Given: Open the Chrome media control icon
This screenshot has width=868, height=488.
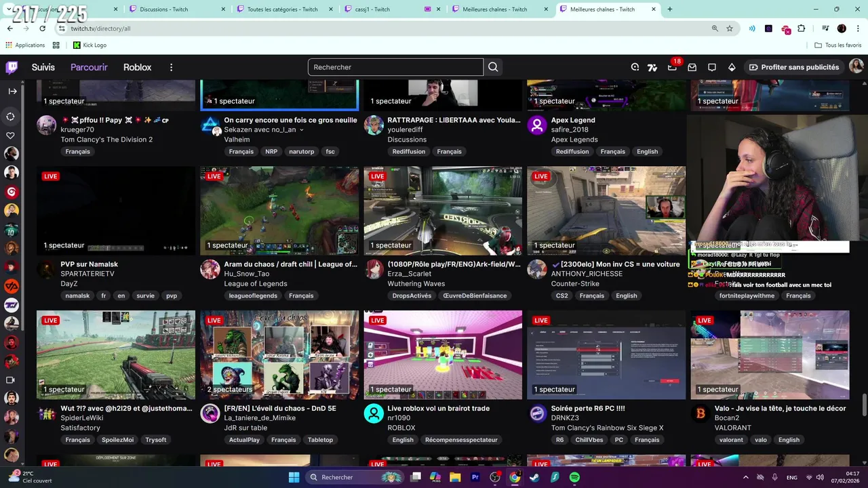Looking at the screenshot, I should [825, 28].
